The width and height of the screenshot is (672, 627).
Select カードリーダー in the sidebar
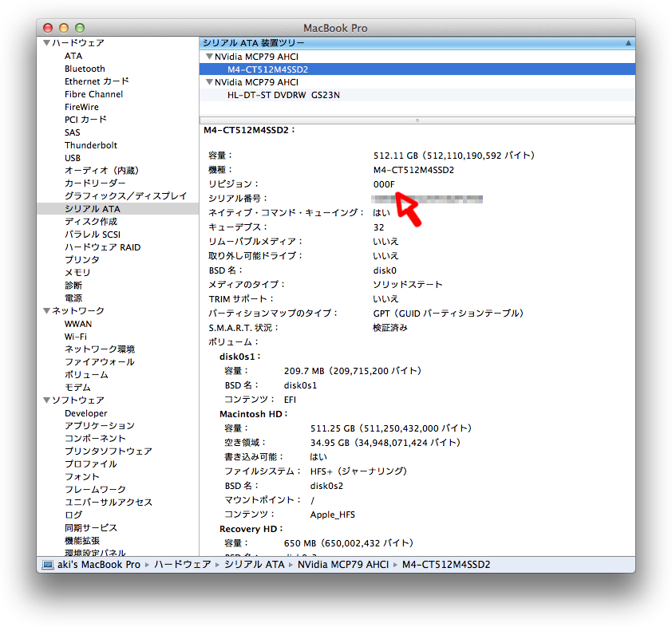tap(95, 183)
